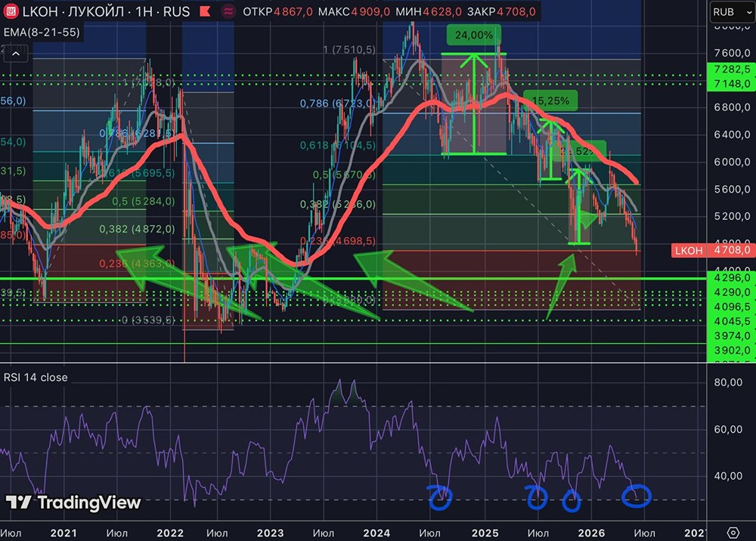Image resolution: width=756 pixels, height=541 pixels.
Task: Open the RUB currency dropdown
Action: coord(732,12)
